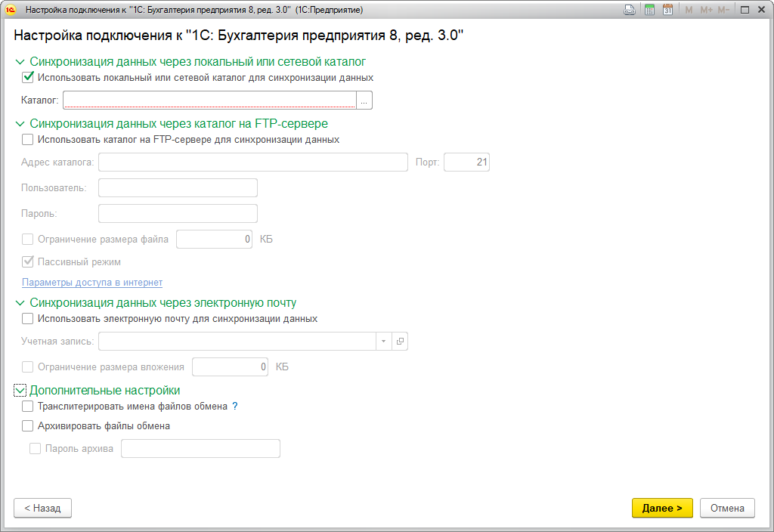Click the ellipsis browse button next to Каталог

[x=364, y=101]
